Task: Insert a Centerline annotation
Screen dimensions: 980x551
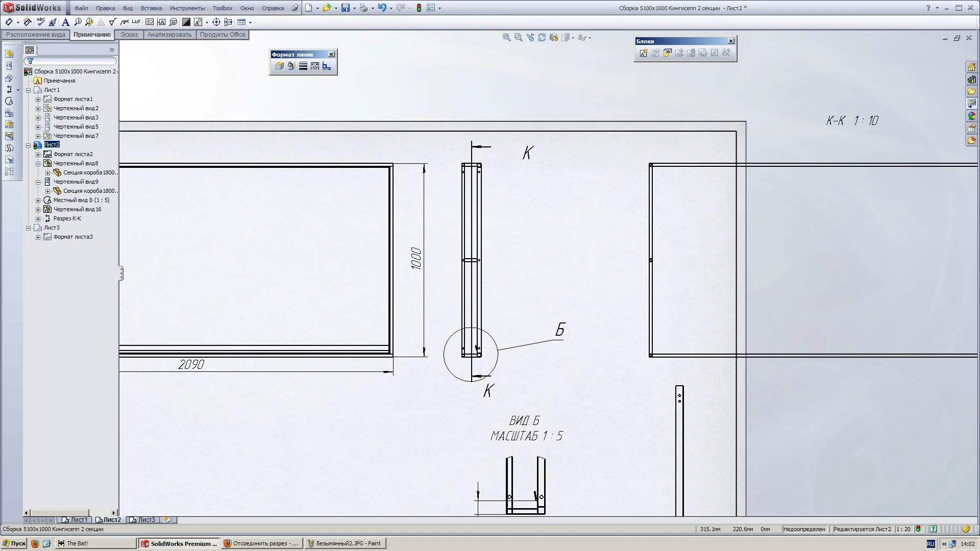Action: coord(228,22)
